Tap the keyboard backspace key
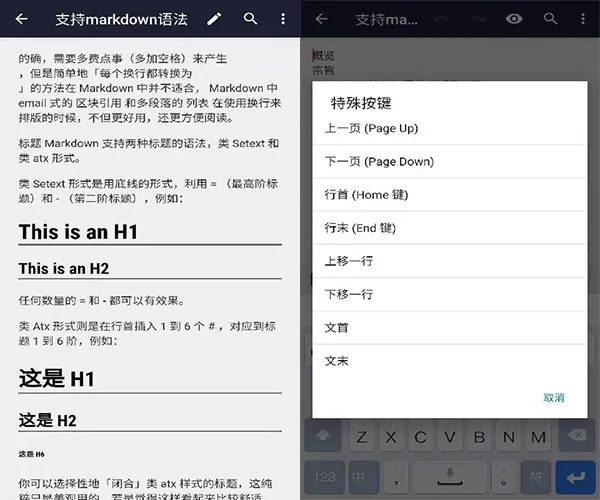This screenshot has height=500, width=600. tap(577, 436)
